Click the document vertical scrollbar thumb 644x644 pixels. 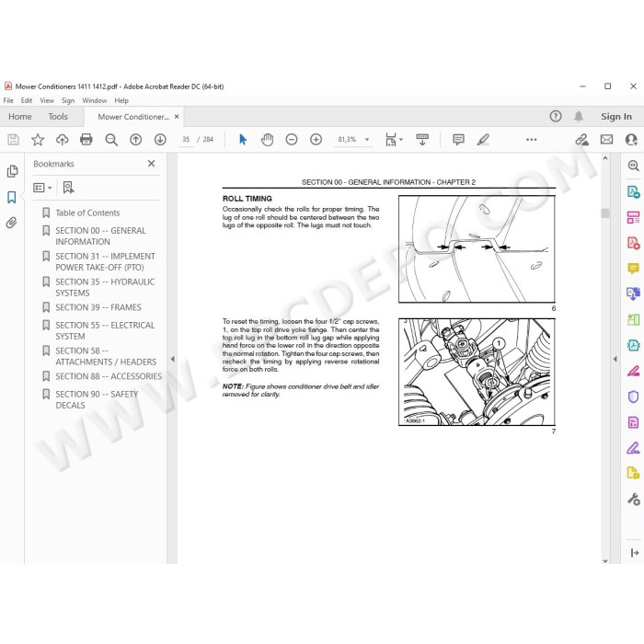pyautogui.click(x=605, y=213)
